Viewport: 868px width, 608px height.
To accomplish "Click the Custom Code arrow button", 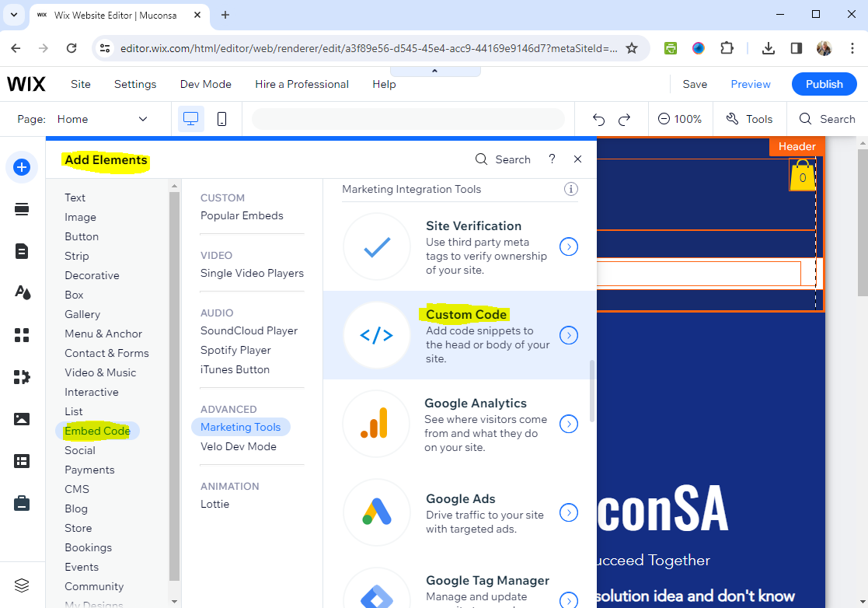I will click(569, 336).
